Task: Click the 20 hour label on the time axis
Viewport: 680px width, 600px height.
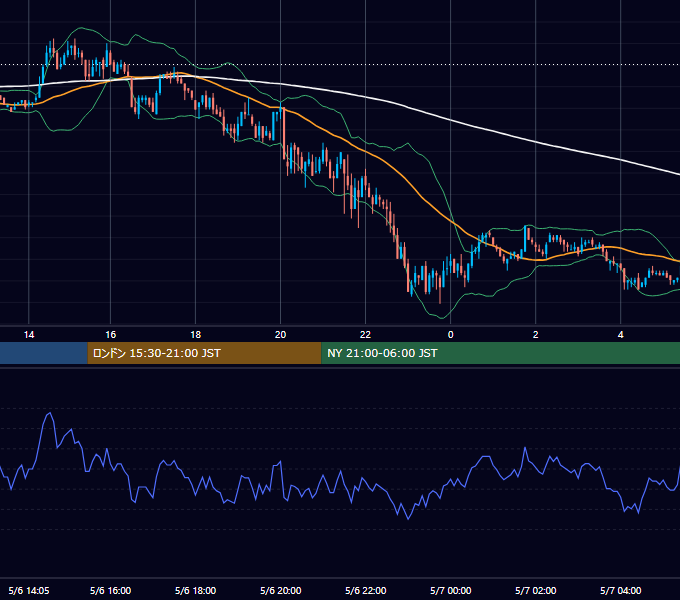Action: coord(281,335)
